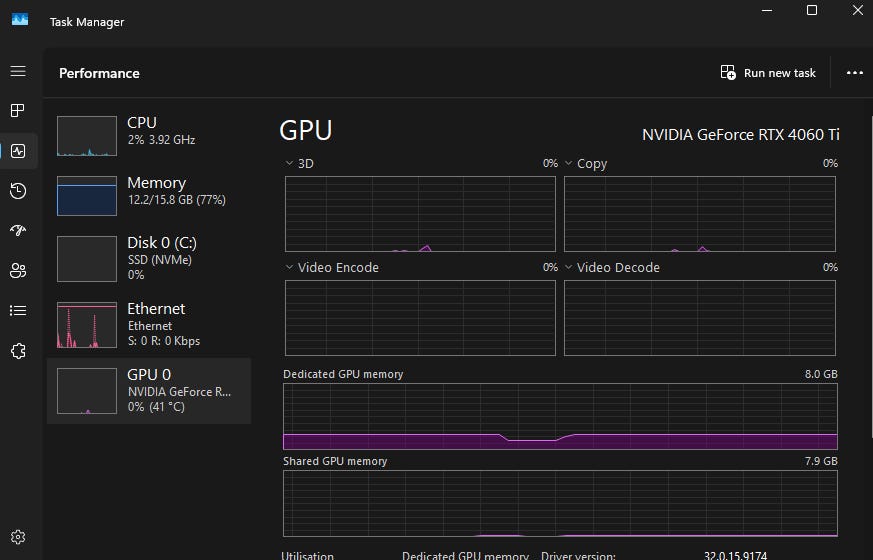Select the Performance page icon
873x560 pixels.
pyautogui.click(x=18, y=151)
